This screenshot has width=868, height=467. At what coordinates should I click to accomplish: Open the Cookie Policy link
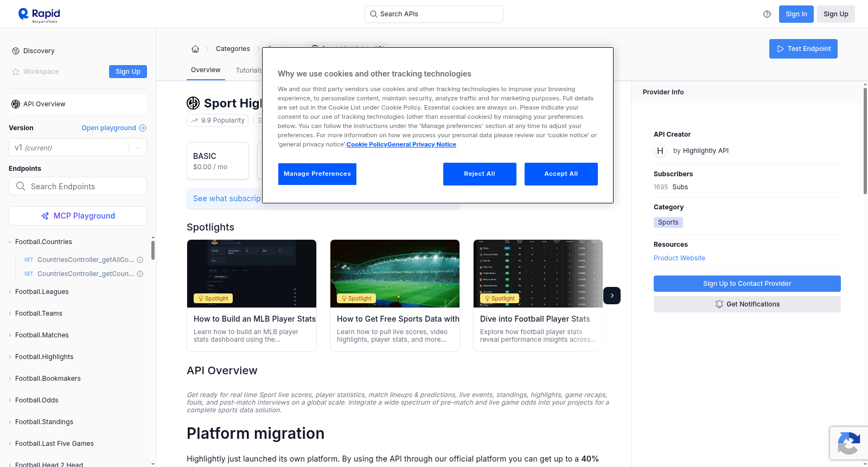(367, 144)
